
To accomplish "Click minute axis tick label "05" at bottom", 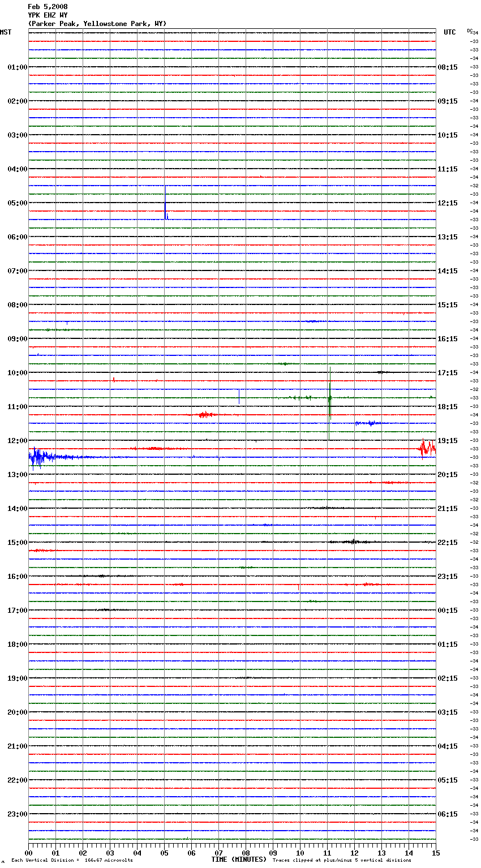I will tap(164, 853).
